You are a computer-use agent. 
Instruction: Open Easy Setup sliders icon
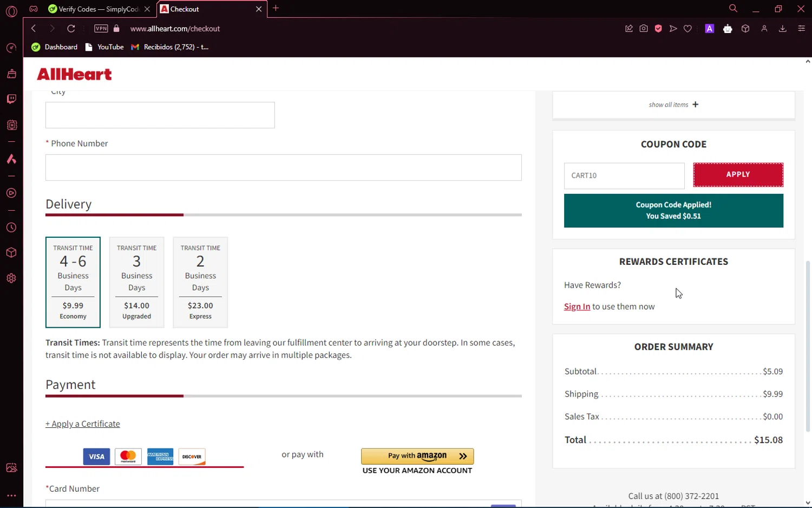802,29
